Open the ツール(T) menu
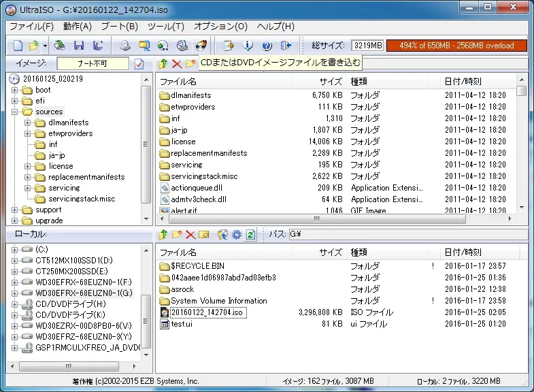 pyautogui.click(x=166, y=27)
